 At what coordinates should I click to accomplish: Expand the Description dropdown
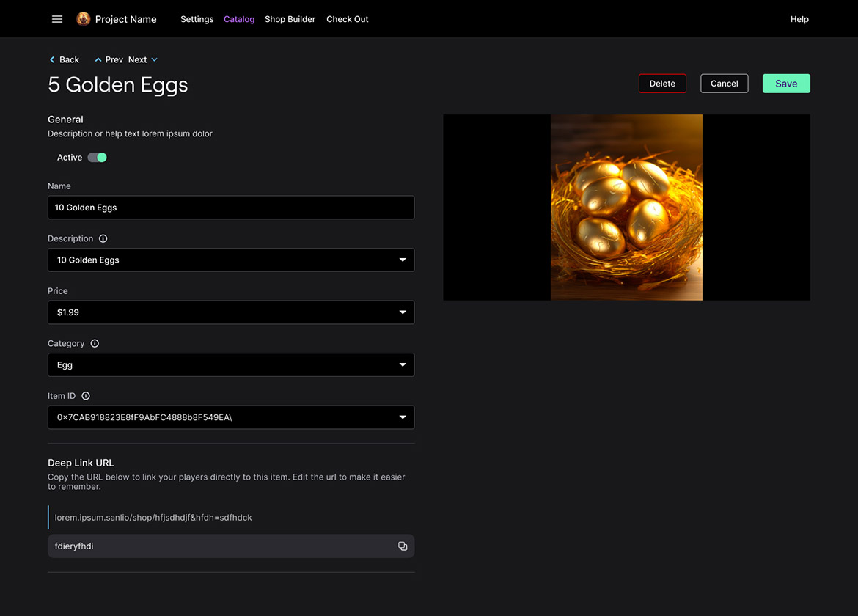403,260
